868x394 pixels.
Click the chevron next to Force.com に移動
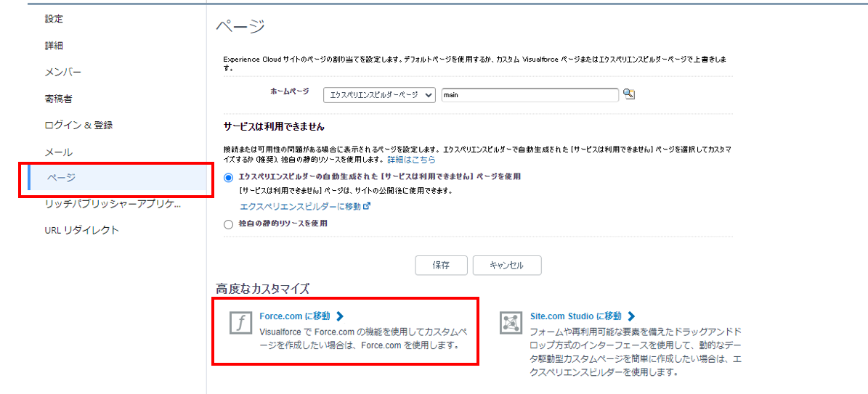point(340,316)
